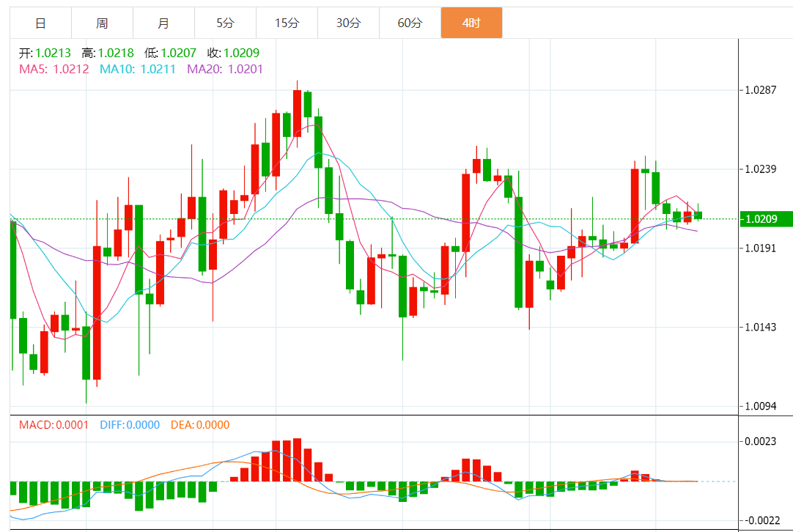This screenshot has width=793, height=532.
Task: Click the last green candlestick on chart
Action: pyautogui.click(x=698, y=215)
